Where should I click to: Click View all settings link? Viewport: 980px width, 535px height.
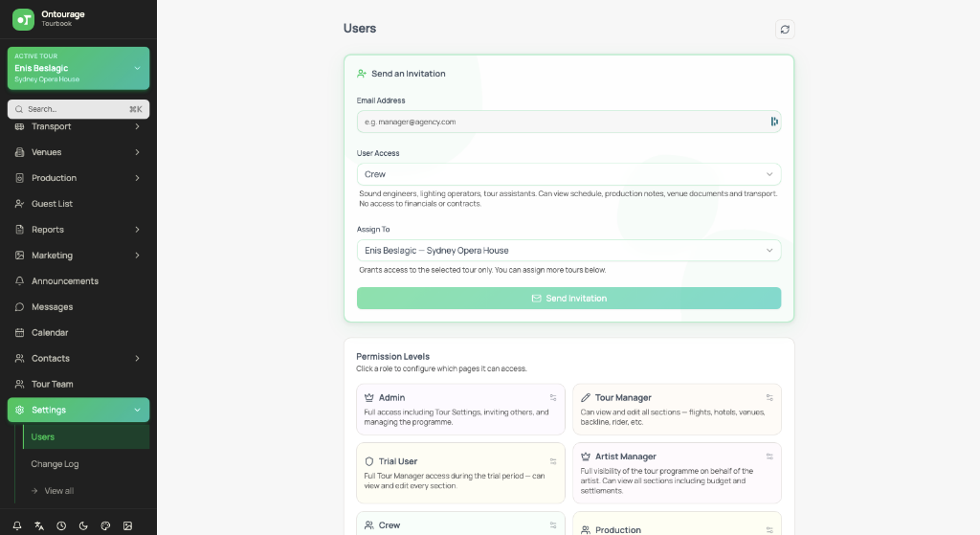tap(86, 491)
